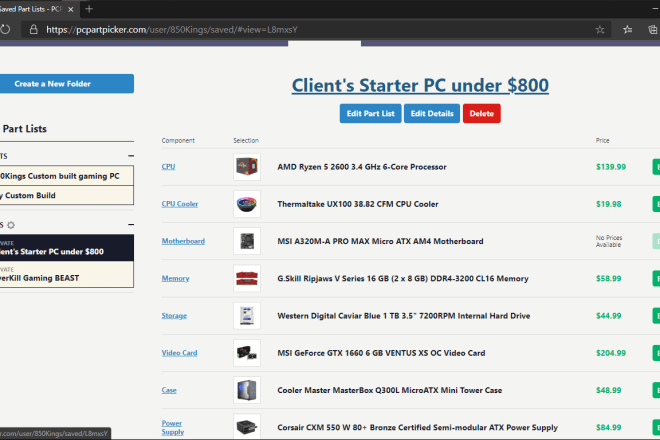The width and height of the screenshot is (660, 440).
Task: Open a new browser tab with plus
Action: coord(89,9)
